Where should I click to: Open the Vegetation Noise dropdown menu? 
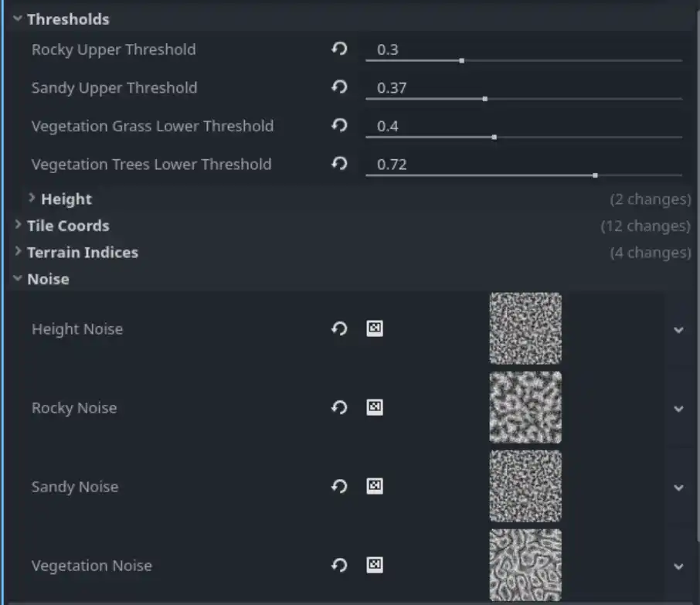[x=679, y=565]
